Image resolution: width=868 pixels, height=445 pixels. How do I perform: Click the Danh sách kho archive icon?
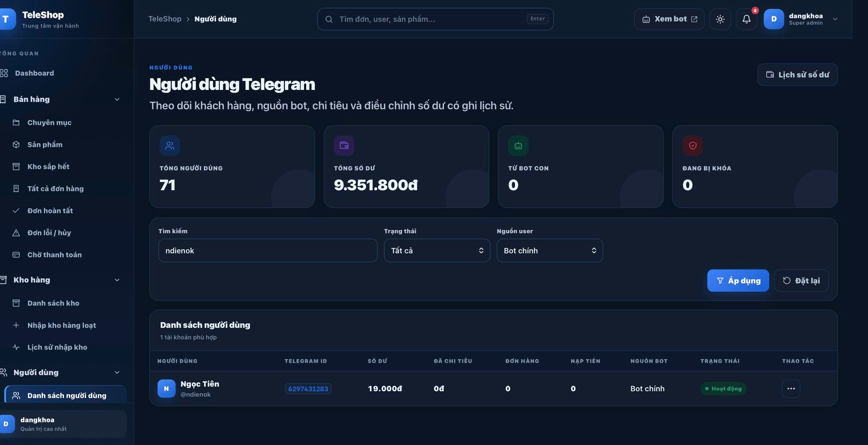coord(16,303)
